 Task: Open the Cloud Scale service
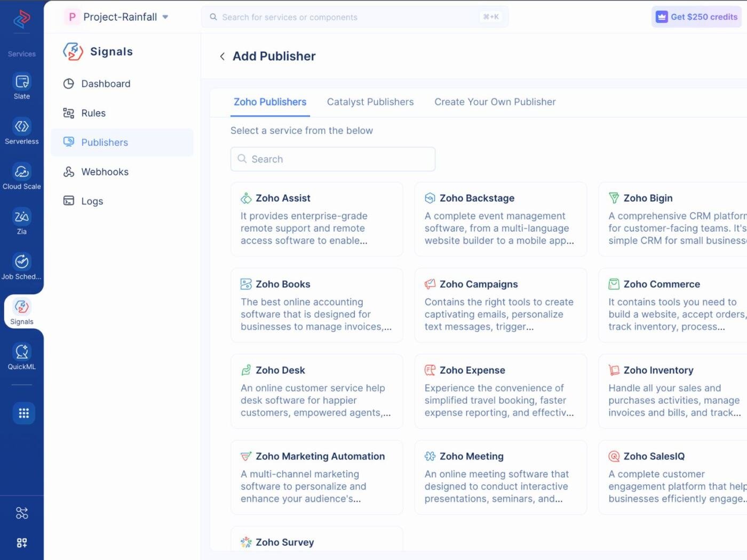pos(22,176)
